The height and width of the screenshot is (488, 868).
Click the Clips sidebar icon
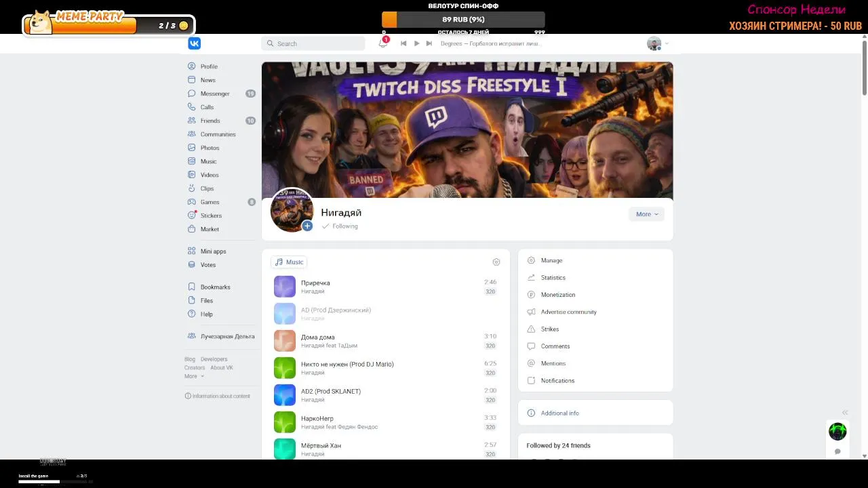(x=192, y=188)
